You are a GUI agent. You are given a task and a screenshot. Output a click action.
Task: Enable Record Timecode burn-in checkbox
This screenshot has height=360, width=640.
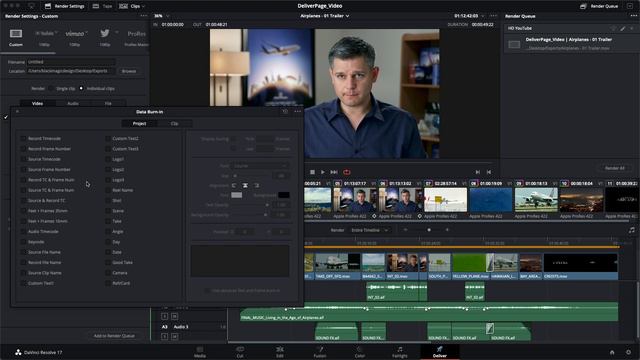coord(23,139)
